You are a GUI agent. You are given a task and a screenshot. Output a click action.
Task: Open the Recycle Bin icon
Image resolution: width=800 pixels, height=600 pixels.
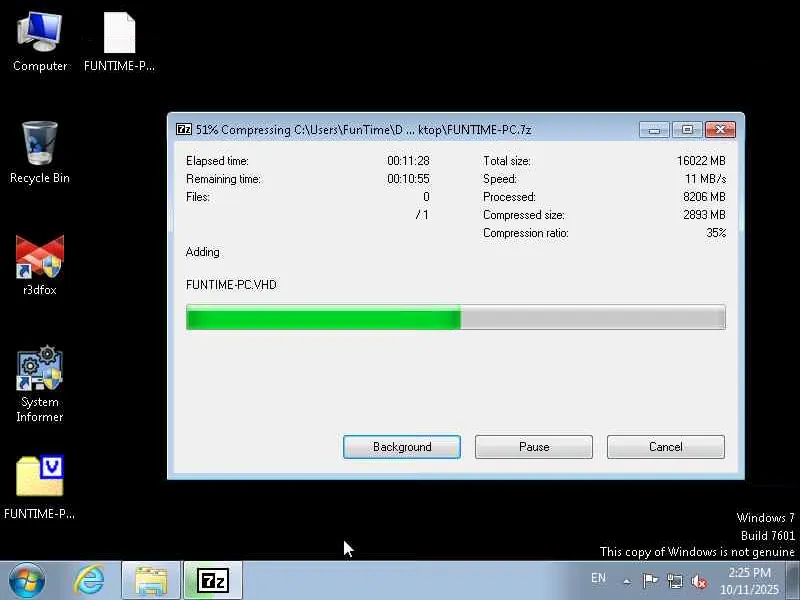[x=39, y=153]
